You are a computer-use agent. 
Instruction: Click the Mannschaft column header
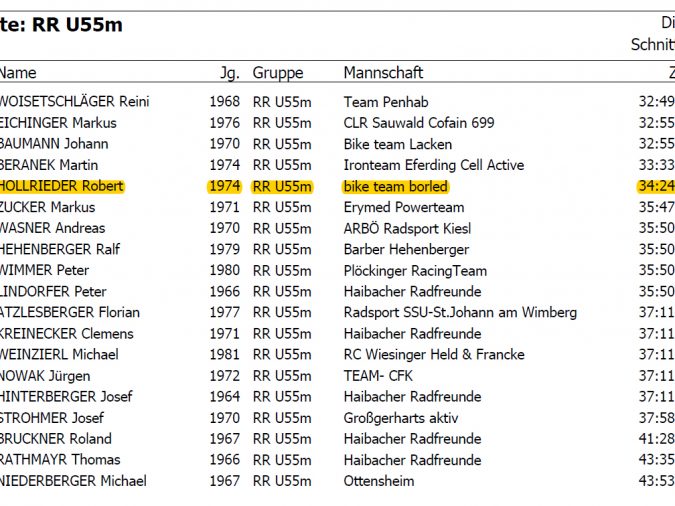pos(383,72)
